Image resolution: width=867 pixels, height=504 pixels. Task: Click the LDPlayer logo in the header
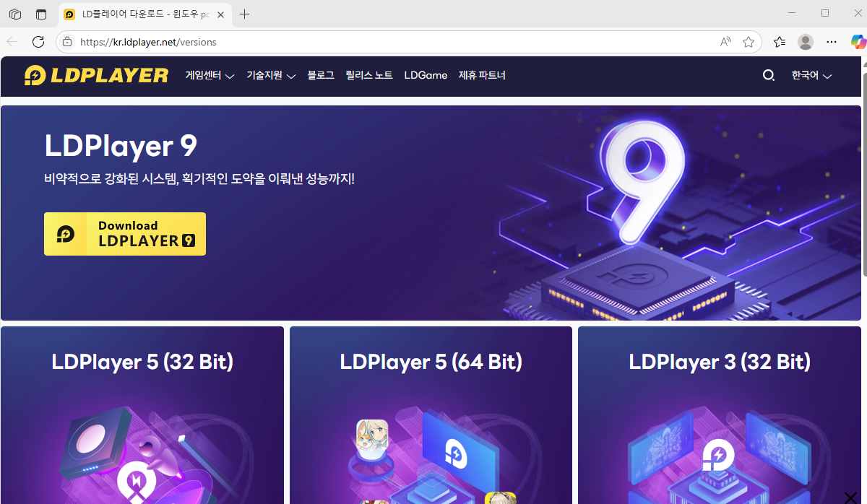click(96, 75)
